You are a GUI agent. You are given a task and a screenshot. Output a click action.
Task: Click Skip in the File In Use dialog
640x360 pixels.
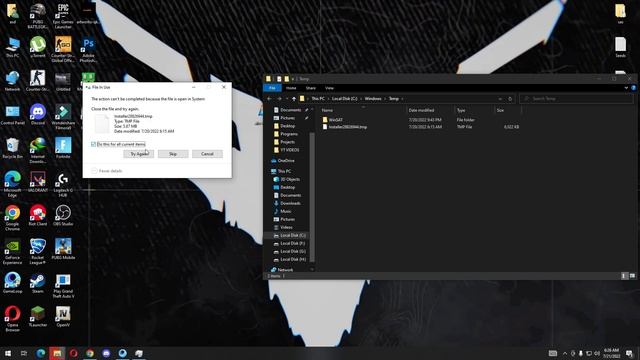click(x=173, y=154)
